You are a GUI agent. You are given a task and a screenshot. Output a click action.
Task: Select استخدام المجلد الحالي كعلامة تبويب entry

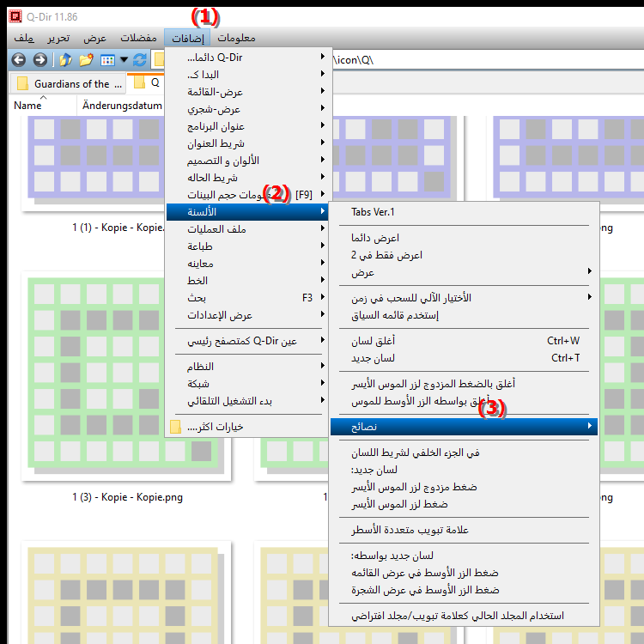pos(464,616)
